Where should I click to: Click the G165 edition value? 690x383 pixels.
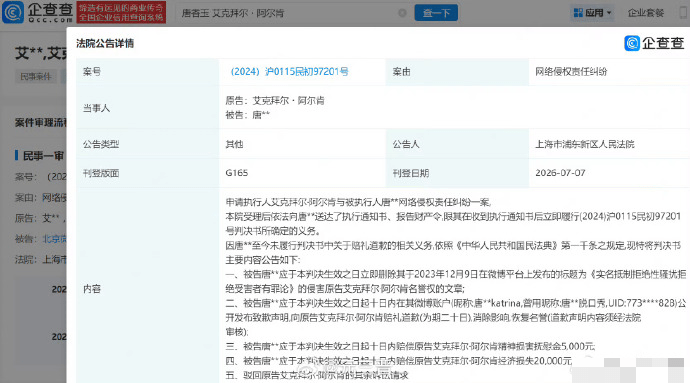pyautogui.click(x=237, y=173)
